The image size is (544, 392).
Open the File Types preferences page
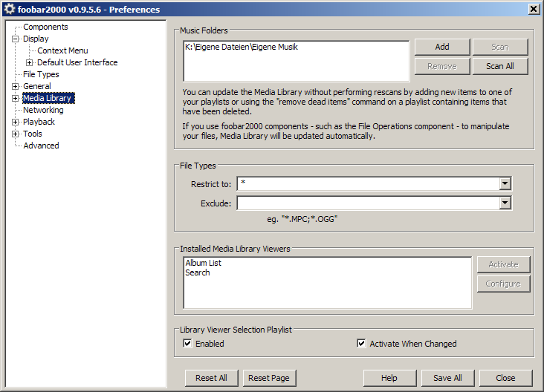[x=41, y=74]
